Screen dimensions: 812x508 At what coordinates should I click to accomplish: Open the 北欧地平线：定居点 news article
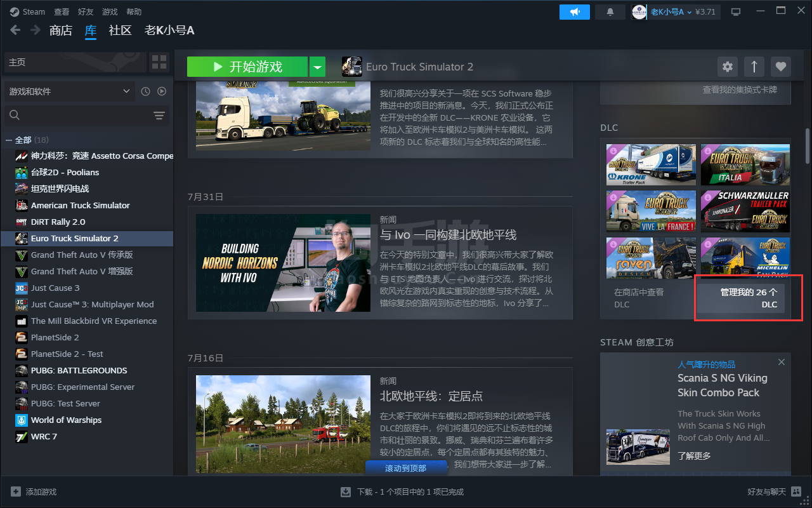[379, 422]
